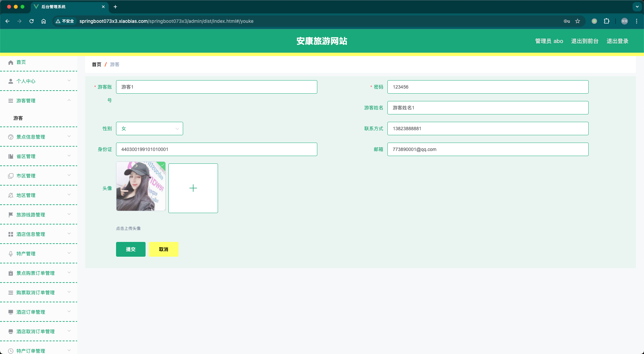This screenshot has height=354, width=644.
Task: Expand the 省区管理 chevron
Action: 69,156
